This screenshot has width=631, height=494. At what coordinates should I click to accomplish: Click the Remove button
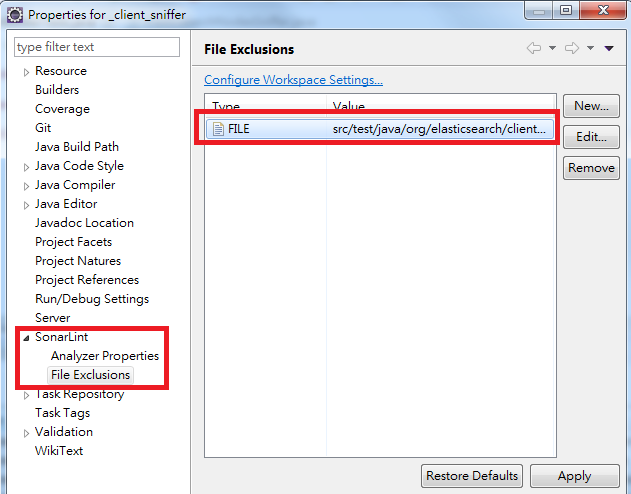tap(591, 168)
